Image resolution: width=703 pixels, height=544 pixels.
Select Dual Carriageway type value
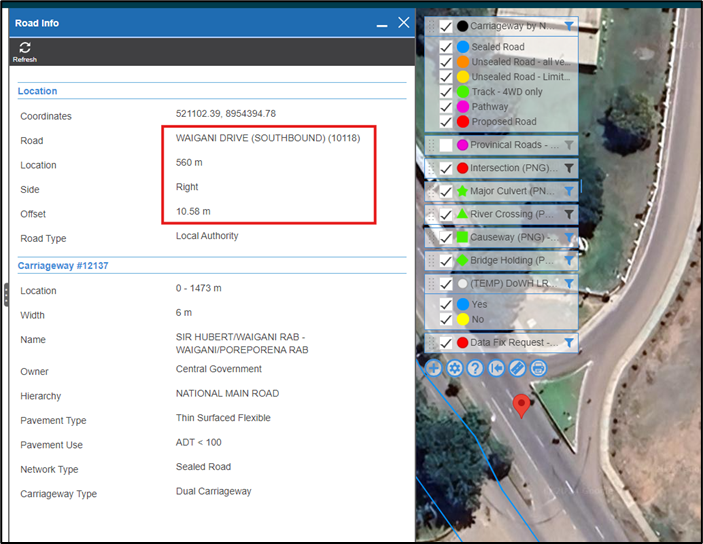pyautogui.click(x=213, y=492)
